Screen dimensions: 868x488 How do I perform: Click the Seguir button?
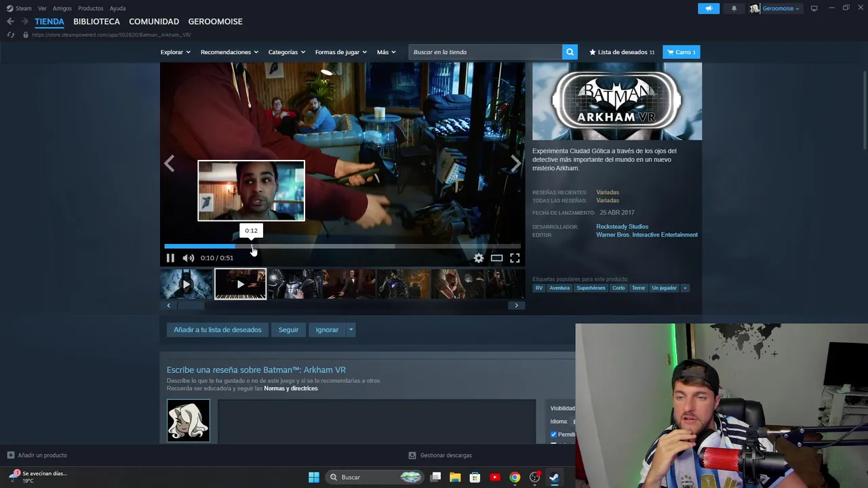tap(288, 330)
